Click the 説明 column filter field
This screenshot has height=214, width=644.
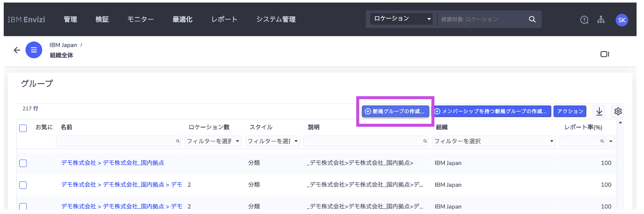pyautogui.click(x=366, y=141)
